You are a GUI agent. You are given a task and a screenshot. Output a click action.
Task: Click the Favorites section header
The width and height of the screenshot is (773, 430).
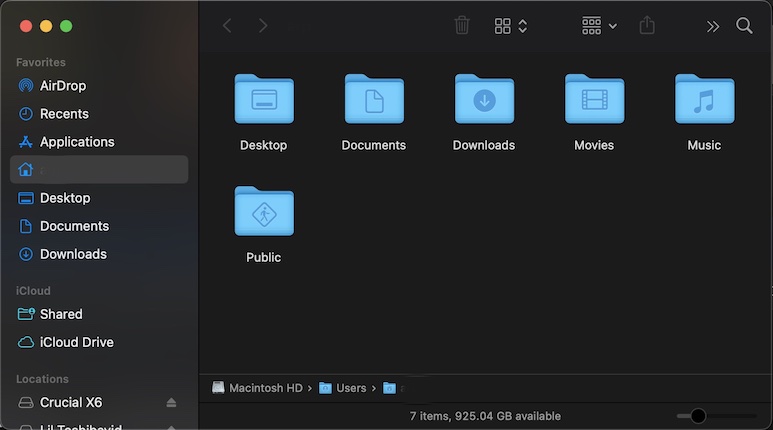[x=40, y=63]
